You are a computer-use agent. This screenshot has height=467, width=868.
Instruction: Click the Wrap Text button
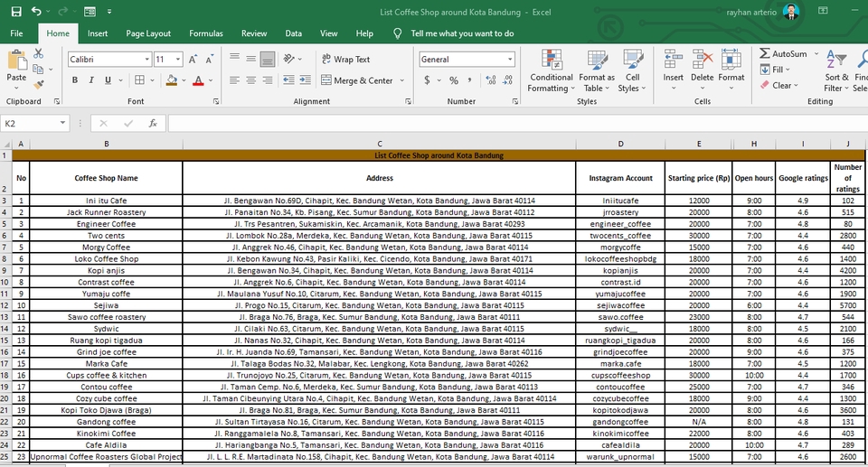click(x=346, y=59)
